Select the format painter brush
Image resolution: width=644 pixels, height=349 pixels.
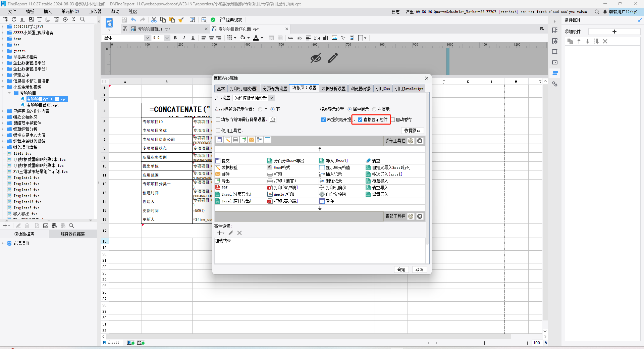coord(181,20)
